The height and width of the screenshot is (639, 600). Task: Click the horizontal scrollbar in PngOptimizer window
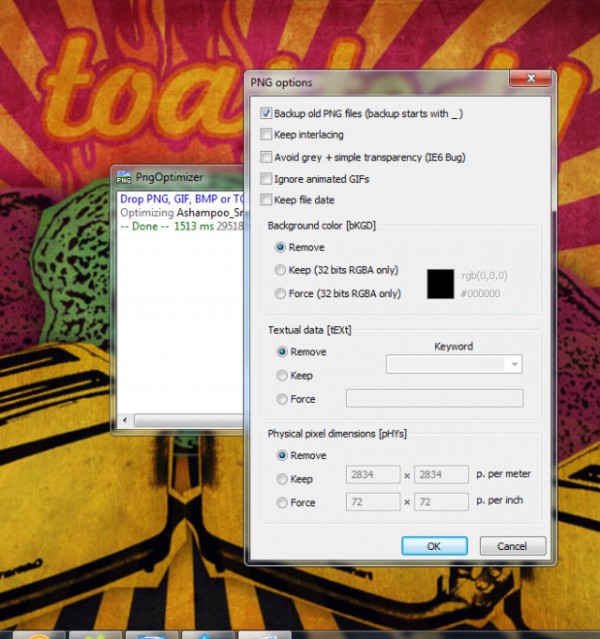point(189,420)
